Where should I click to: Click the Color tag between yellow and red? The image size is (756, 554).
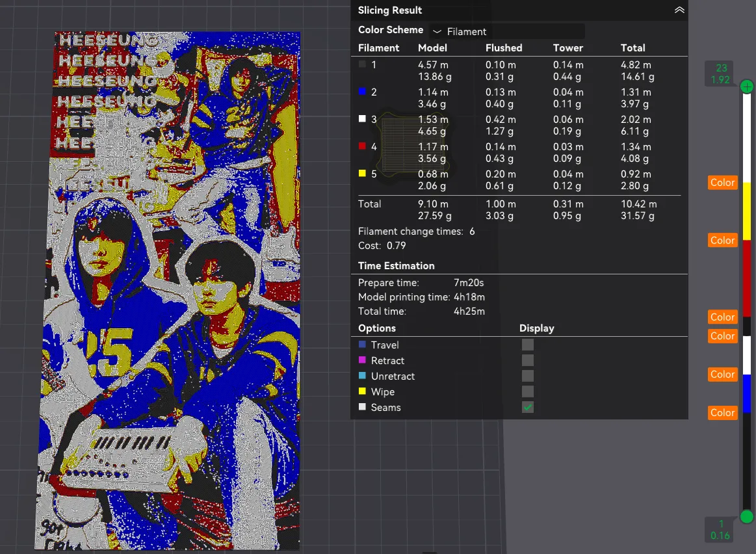tap(722, 241)
